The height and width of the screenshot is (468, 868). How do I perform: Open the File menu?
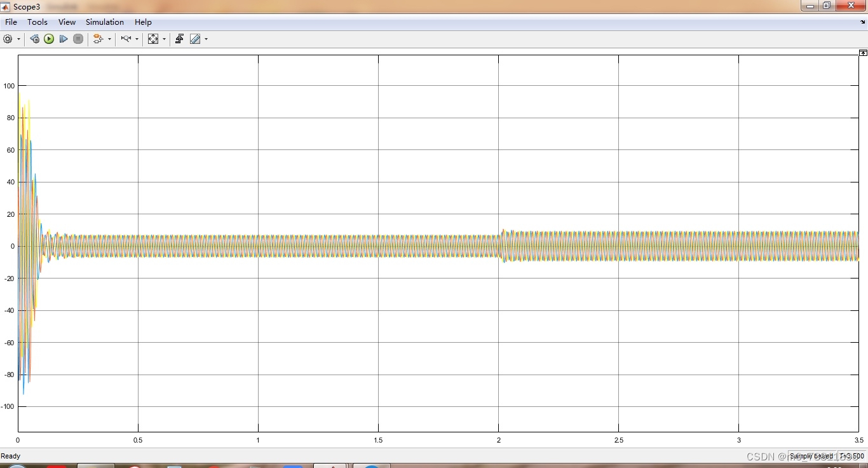[x=11, y=22]
